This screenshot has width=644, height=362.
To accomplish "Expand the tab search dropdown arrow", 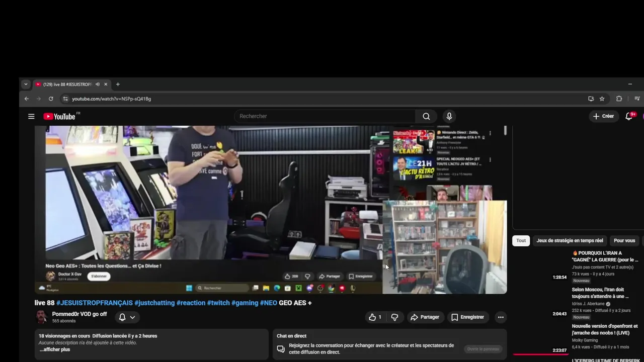I will (26, 84).
